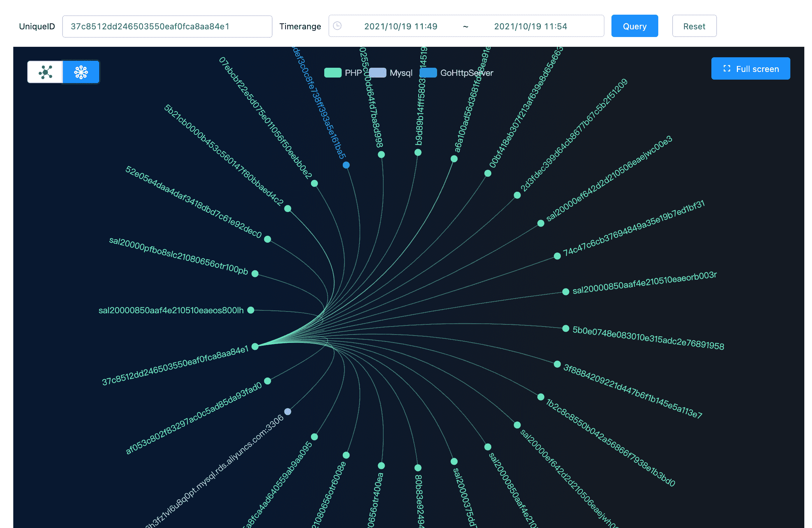
Task: Open the start time 2021/10/19 11:49
Action: pyautogui.click(x=401, y=26)
